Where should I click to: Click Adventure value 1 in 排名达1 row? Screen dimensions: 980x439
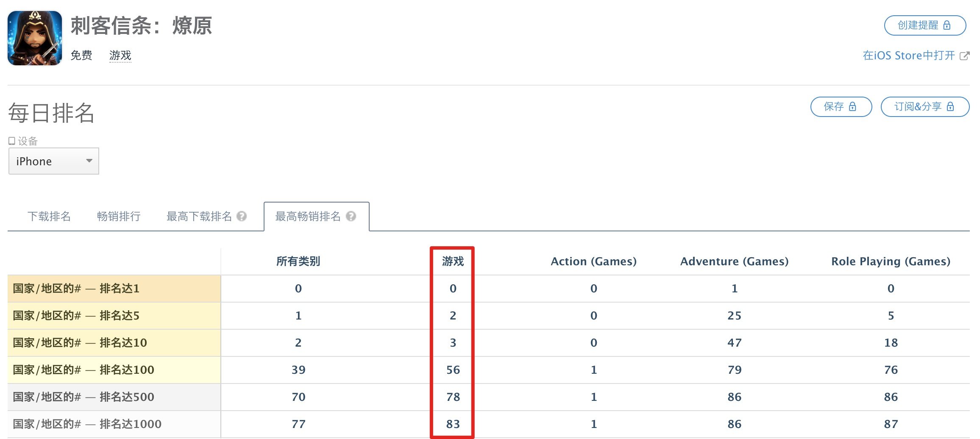735,289
